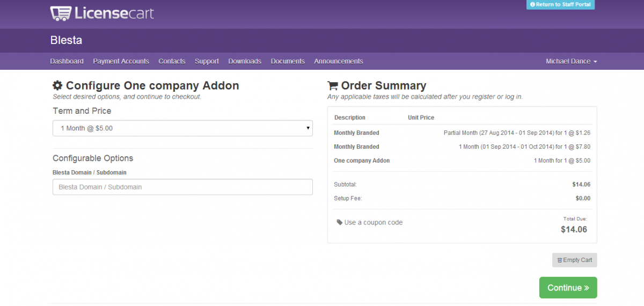View the Documents page
Image resolution: width=644 pixels, height=306 pixels.
coord(288,61)
